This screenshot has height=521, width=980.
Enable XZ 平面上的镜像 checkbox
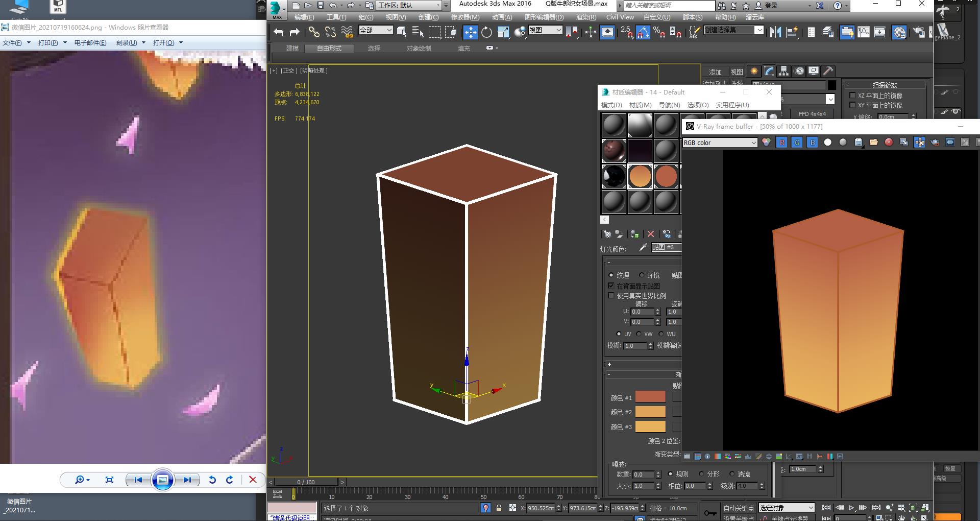point(852,96)
